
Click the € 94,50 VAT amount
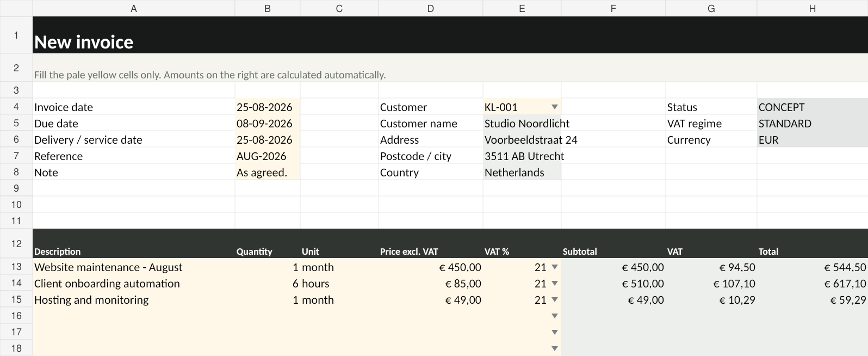[x=711, y=267]
